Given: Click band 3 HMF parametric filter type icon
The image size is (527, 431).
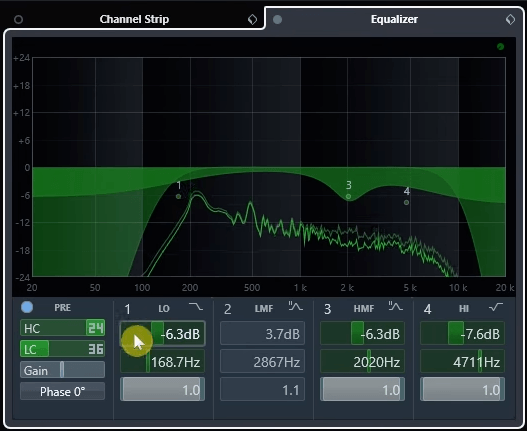Looking at the screenshot, I should tap(396, 307).
